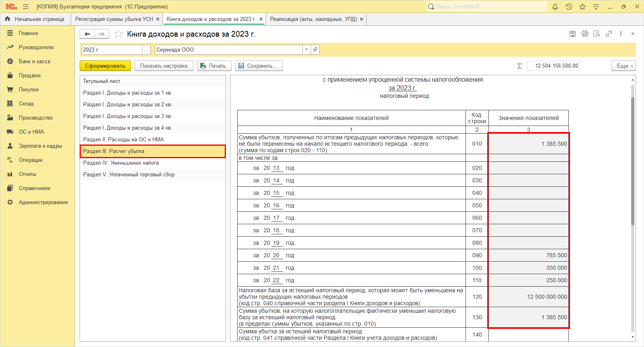Add page to favorites with star icon
This screenshot has width=644, height=347.
pyautogui.click(x=118, y=34)
